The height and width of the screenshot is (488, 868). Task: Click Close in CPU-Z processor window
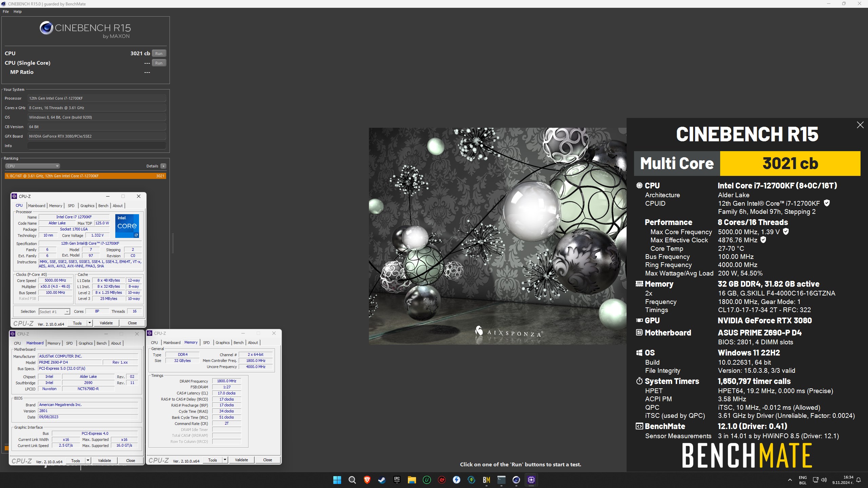coord(132,323)
